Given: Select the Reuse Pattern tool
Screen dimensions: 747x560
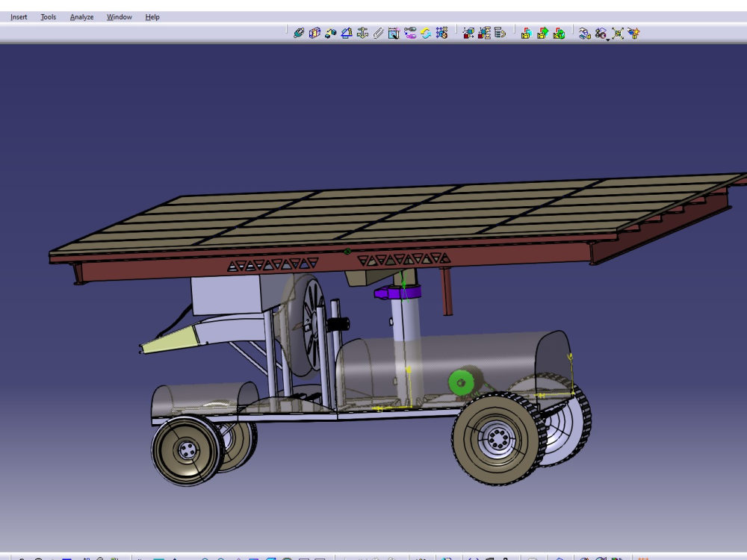Looking at the screenshot, I should pos(442,33).
